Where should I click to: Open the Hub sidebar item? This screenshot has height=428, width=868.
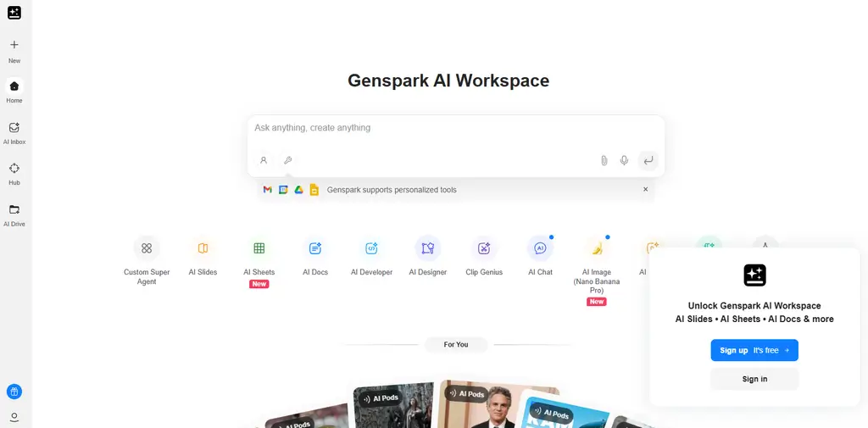pos(14,174)
